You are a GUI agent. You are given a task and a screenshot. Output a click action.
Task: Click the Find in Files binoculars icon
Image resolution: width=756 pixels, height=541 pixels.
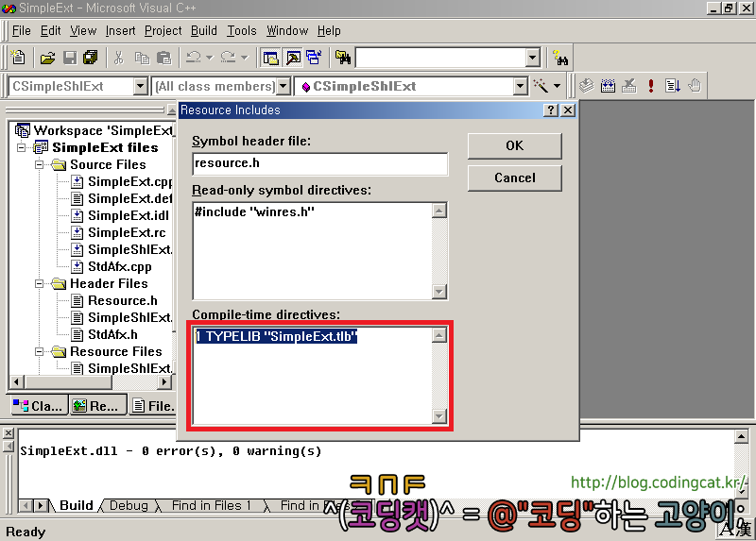point(343,58)
